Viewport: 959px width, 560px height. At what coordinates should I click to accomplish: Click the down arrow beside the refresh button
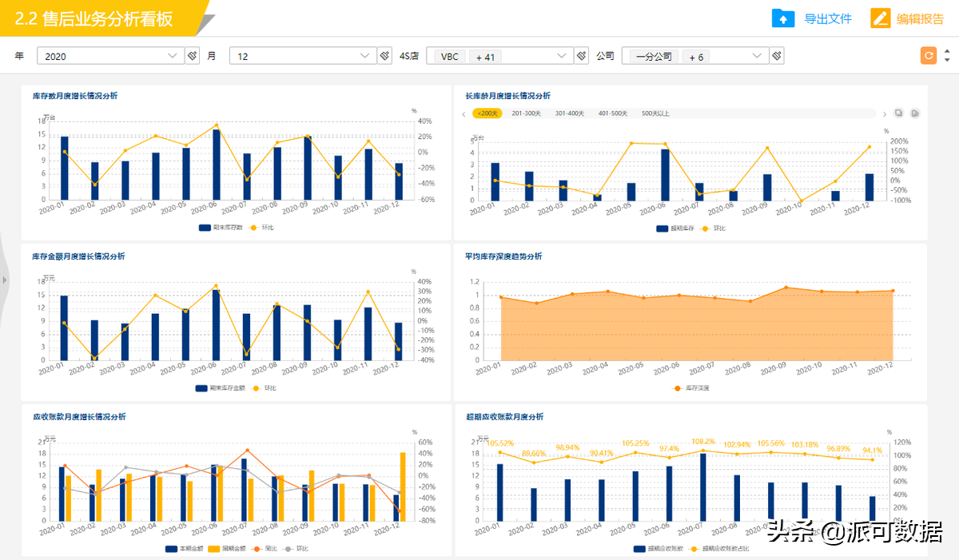pyautogui.click(x=947, y=61)
